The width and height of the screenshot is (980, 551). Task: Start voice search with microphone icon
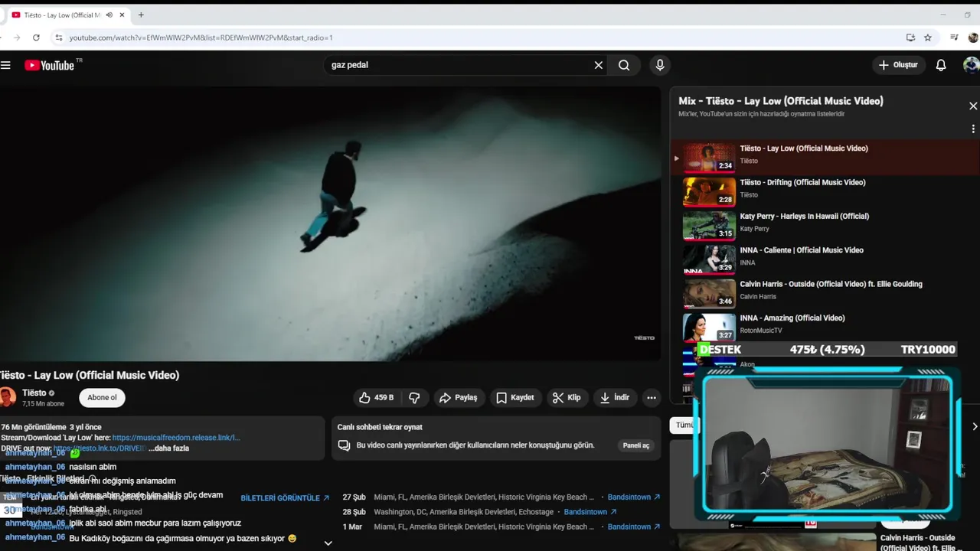(660, 65)
